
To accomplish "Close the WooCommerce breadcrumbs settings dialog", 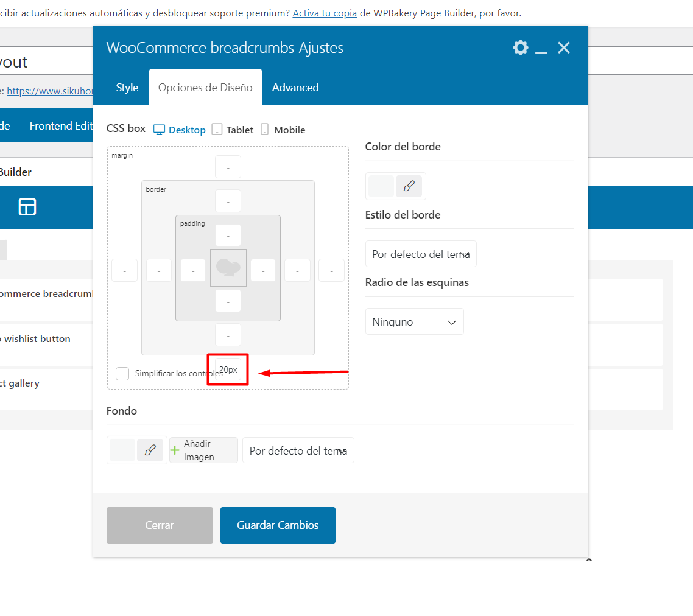I will (564, 47).
